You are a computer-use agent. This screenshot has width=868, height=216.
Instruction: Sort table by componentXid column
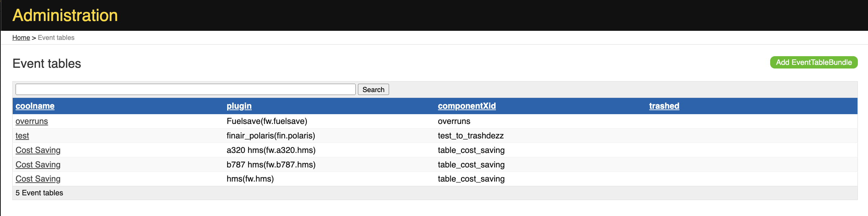pos(467,106)
